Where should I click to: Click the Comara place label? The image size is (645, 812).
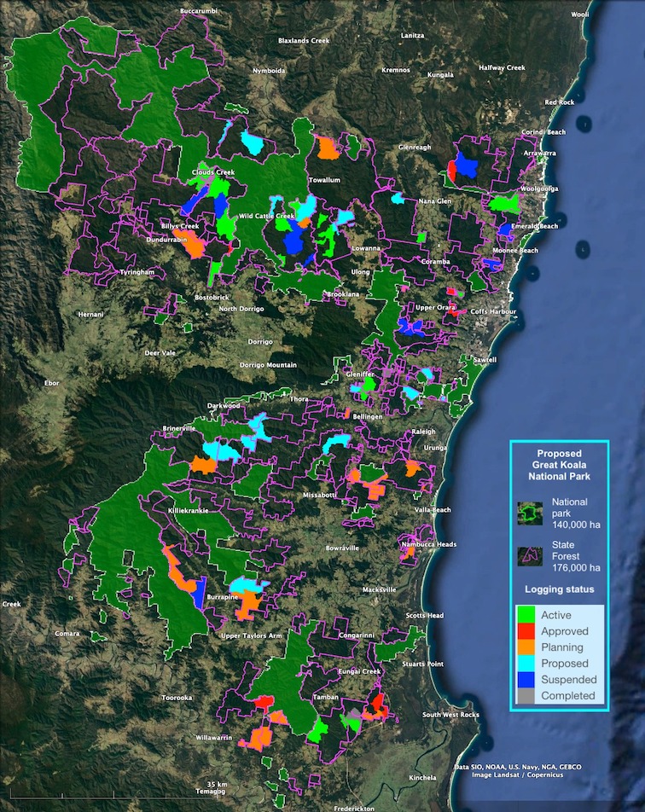[67, 634]
